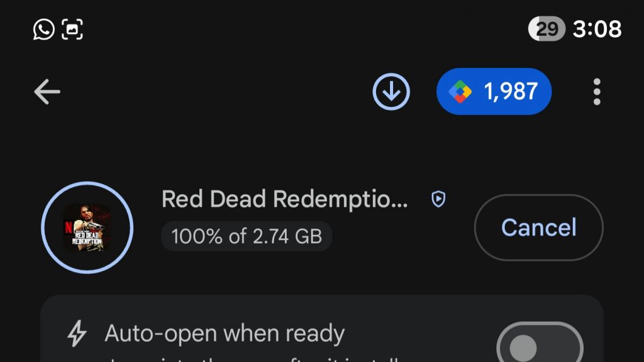644x362 pixels.
Task: Tap the 1,987 points count
Action: tap(510, 92)
